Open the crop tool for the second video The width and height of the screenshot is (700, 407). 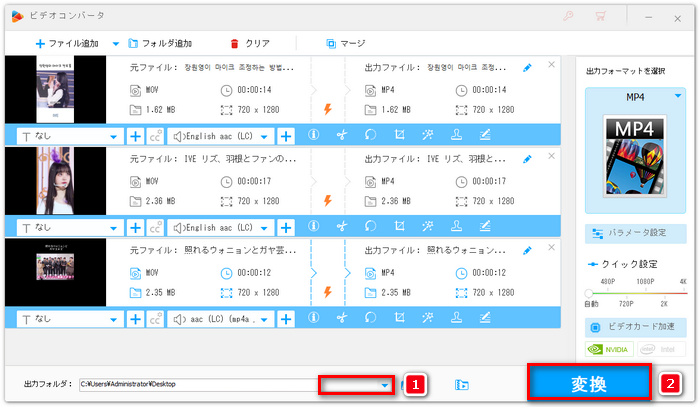coord(399,227)
